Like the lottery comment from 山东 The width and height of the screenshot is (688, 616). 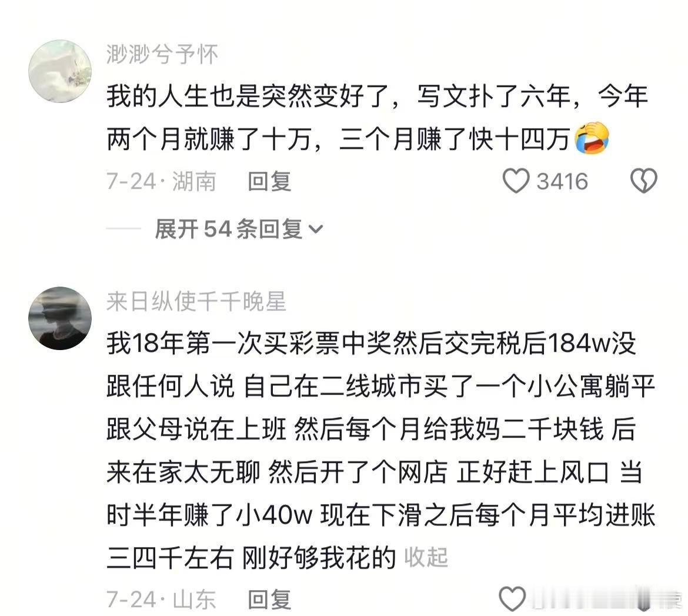click(513, 599)
